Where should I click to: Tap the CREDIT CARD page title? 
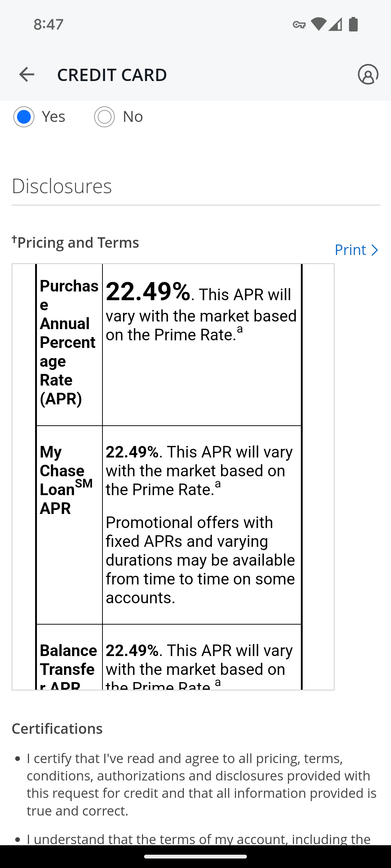click(x=112, y=75)
